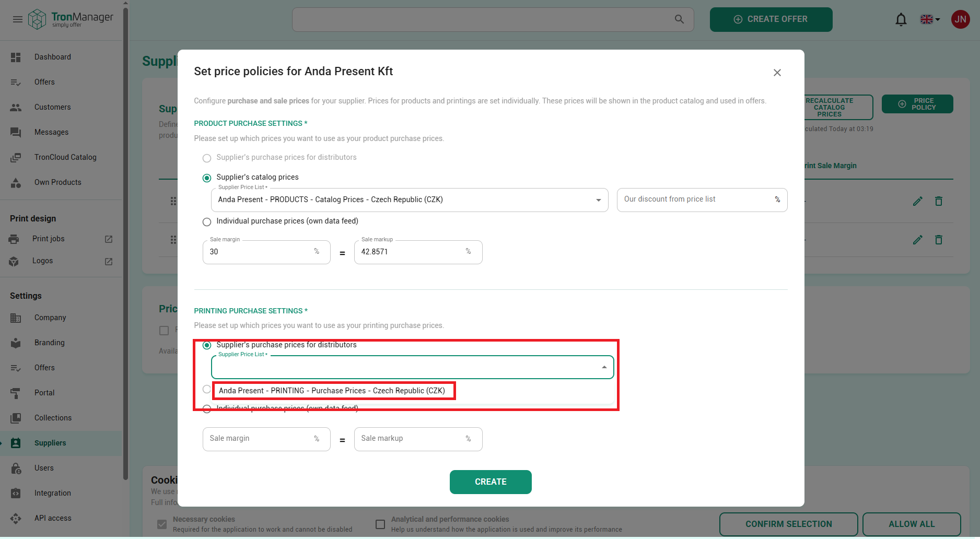Open the Integration settings
Screen dimensions: 980x539
[x=53, y=494]
